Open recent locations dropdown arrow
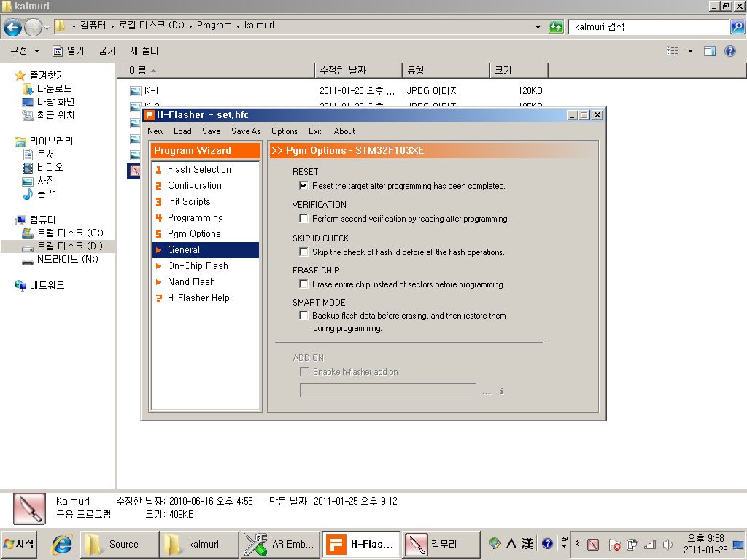 (47, 28)
